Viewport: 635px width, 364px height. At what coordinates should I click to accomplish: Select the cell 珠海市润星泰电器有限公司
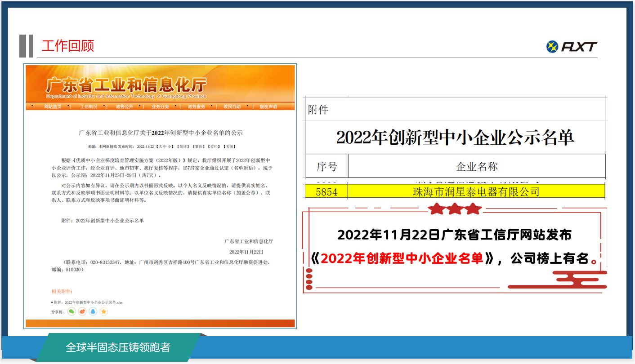[x=477, y=192]
